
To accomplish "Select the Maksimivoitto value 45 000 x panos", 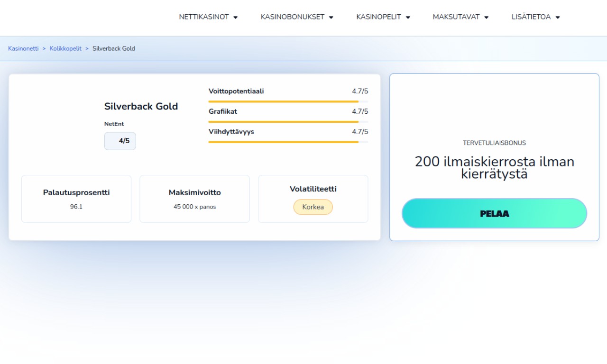I will pyautogui.click(x=194, y=207).
